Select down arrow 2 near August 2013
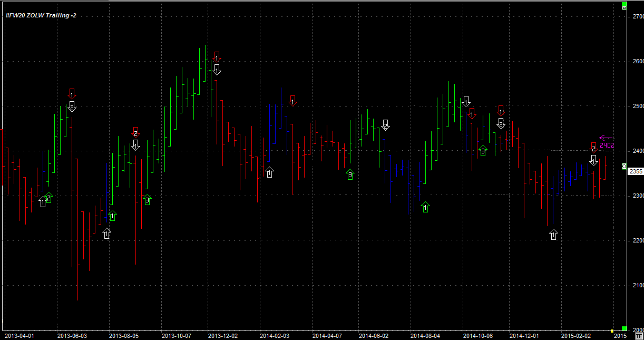The height and width of the screenshot is (340, 644). coord(135,133)
